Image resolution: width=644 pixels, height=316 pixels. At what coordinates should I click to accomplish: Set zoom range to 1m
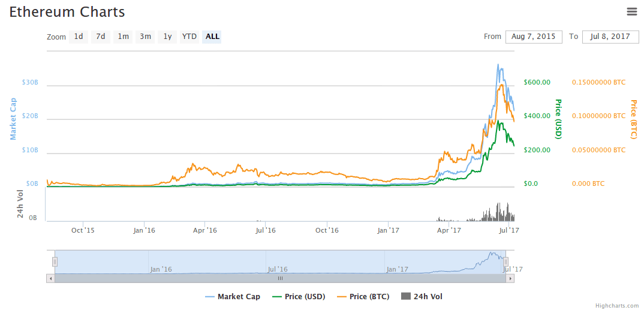coord(123,37)
